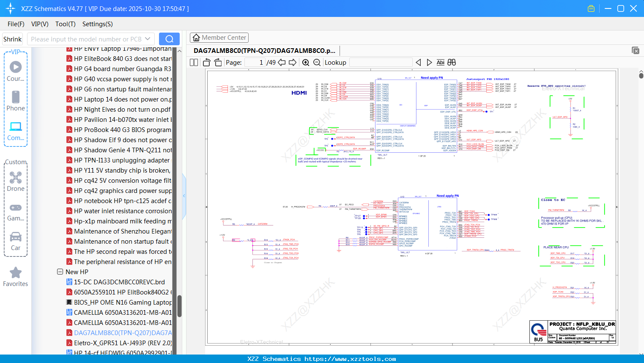Click the file list scroll-up arrow
This screenshot has width=644, height=363.
click(x=179, y=51)
